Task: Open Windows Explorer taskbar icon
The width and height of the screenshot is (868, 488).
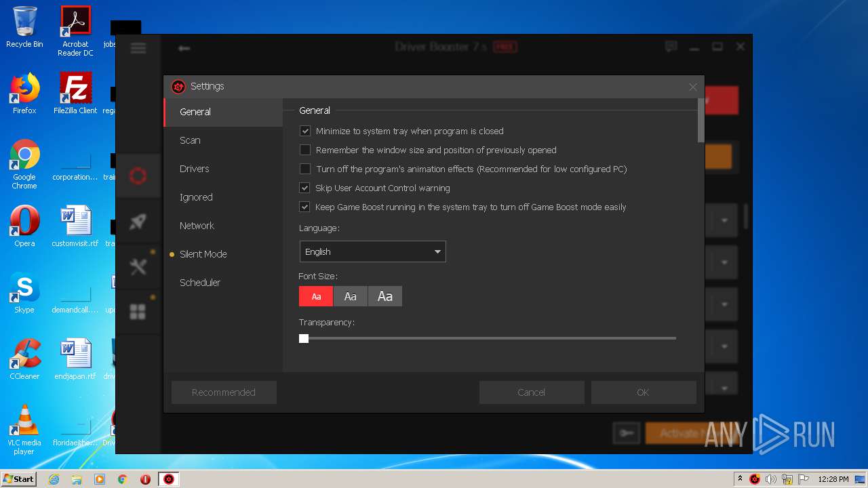Action: [77, 479]
